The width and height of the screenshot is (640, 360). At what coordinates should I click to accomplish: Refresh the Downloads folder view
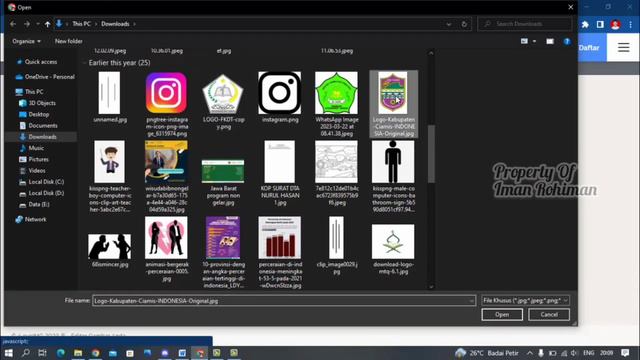[464, 24]
